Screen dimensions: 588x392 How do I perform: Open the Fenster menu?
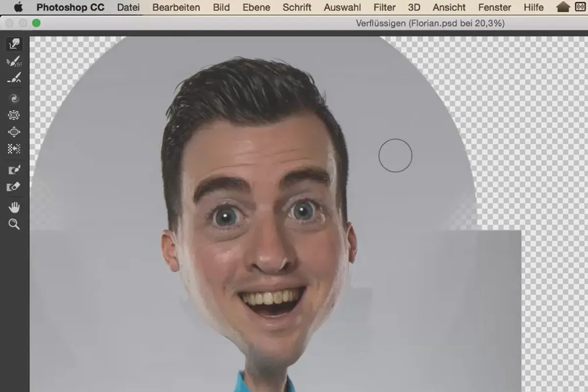[494, 7]
